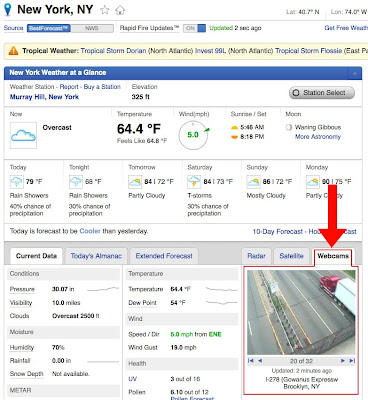
Task: Click the wind compass dial showing 5.0
Action: coord(194,135)
